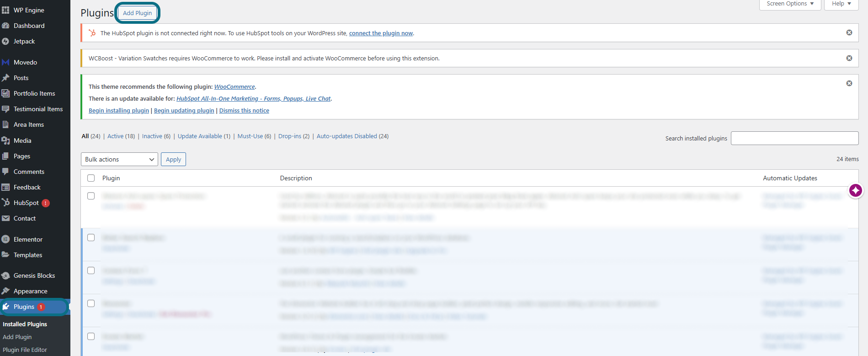Filter plugins by Active (18)
The width and height of the screenshot is (868, 356).
point(121,136)
